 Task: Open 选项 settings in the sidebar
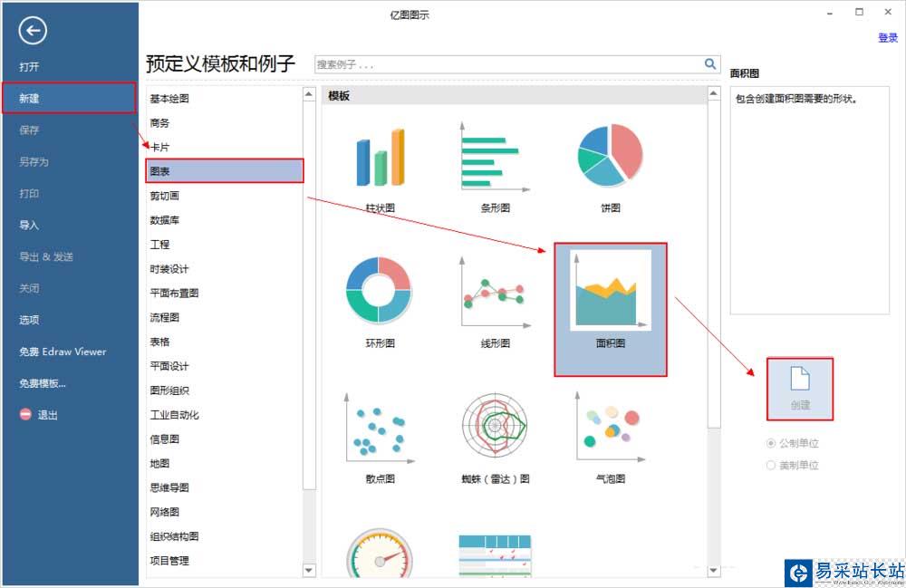29,320
